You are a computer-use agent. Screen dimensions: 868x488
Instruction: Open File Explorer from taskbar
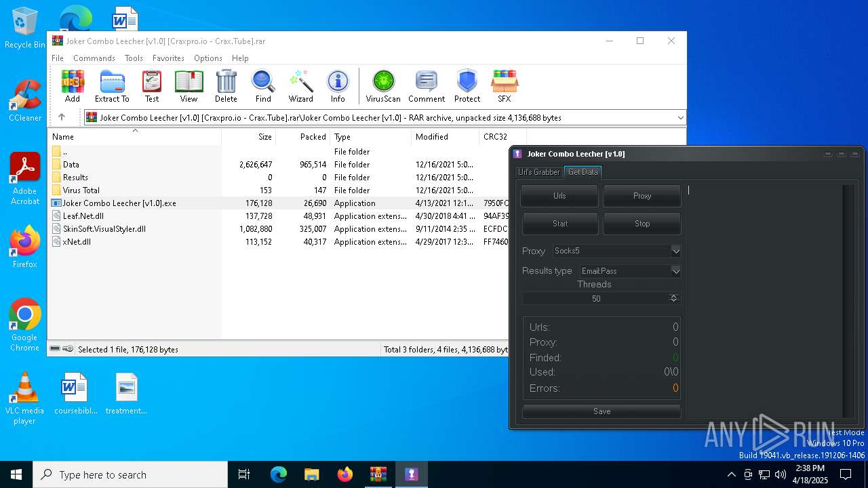pos(311,474)
